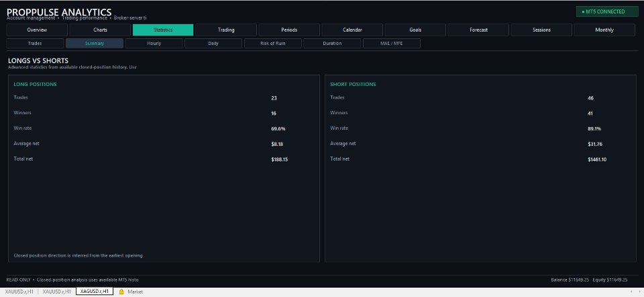The height and width of the screenshot is (297, 644).
Task: Open the Monthly tab
Action: click(604, 30)
